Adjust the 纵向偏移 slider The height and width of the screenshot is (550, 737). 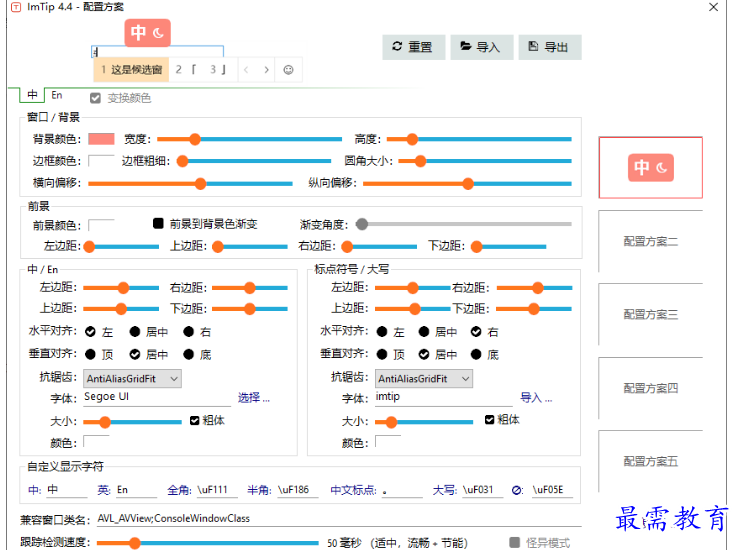click(x=467, y=183)
